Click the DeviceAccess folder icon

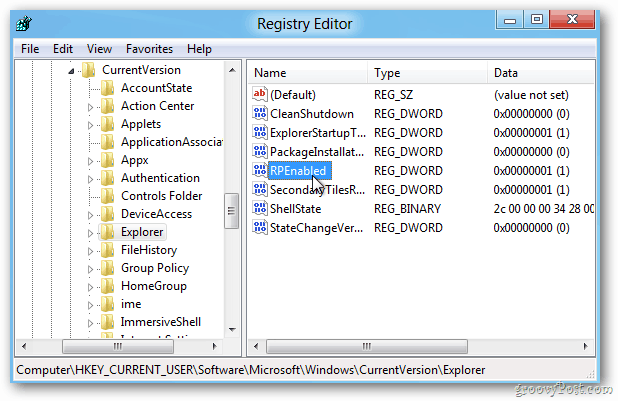[107, 214]
